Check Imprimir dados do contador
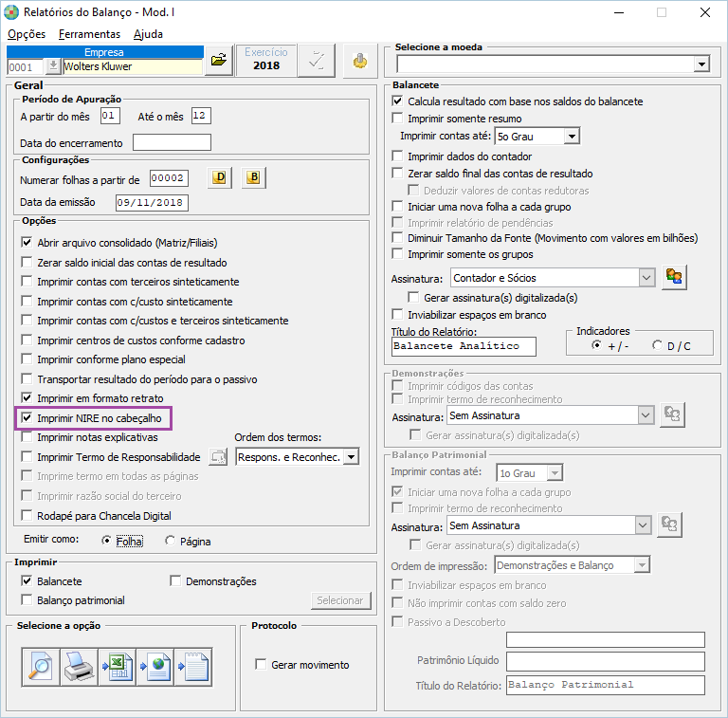Screen dimensions: 728x718 (397, 156)
